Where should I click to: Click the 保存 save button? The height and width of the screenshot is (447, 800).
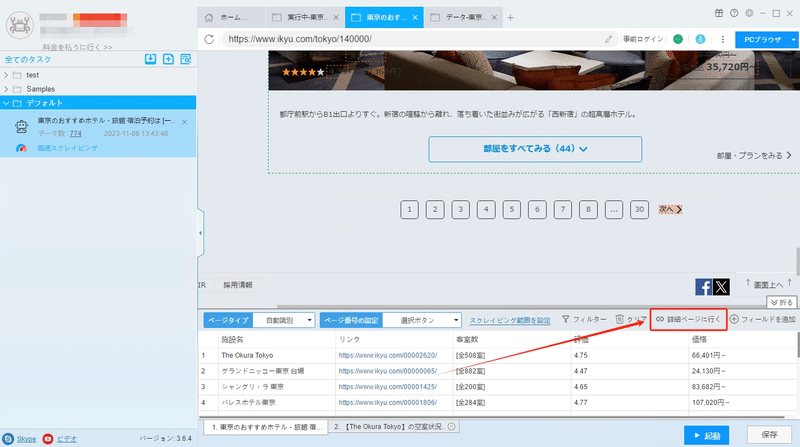click(x=769, y=435)
